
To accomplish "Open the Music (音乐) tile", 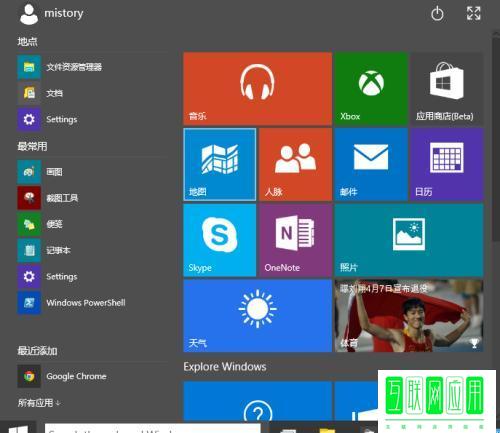I will [257, 88].
